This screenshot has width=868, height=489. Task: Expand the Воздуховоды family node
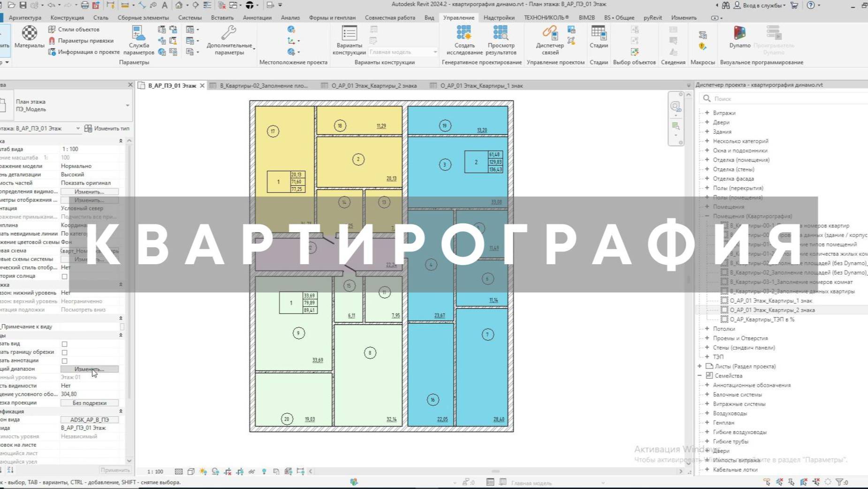click(x=707, y=413)
